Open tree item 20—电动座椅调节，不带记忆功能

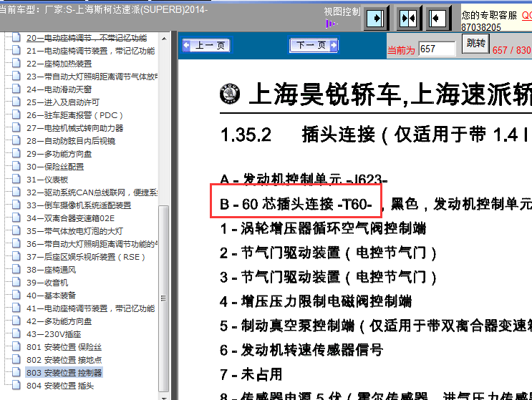pyautogui.click(x=87, y=38)
